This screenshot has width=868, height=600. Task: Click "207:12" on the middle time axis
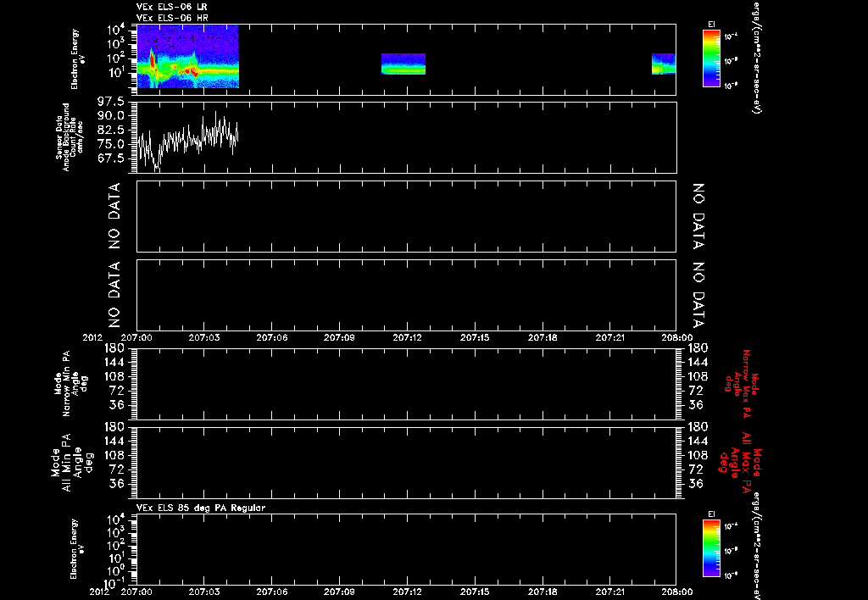407,337
